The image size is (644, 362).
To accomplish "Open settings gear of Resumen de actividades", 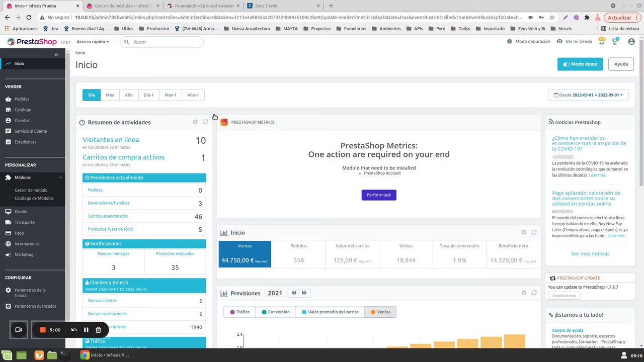I will click(x=195, y=122).
